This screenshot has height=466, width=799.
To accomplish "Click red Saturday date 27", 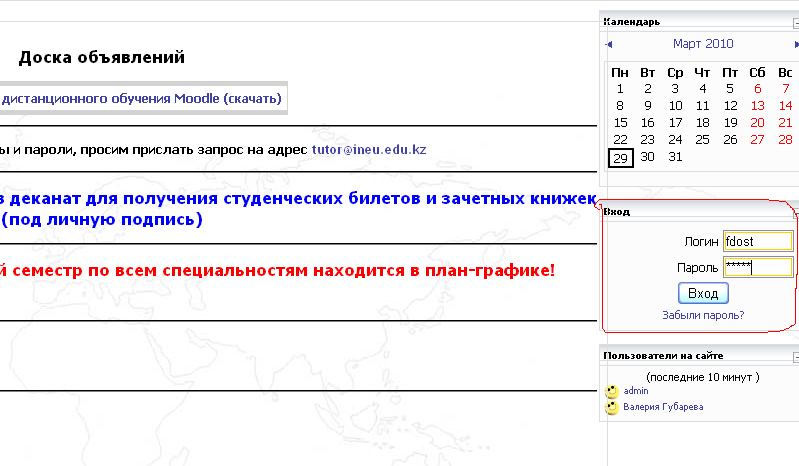I will 758,140.
